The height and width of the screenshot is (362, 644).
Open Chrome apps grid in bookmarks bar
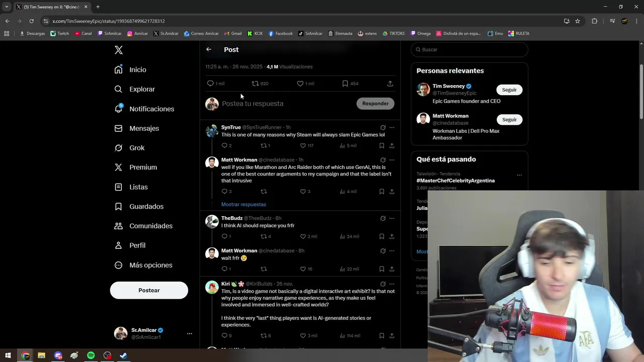point(7,33)
